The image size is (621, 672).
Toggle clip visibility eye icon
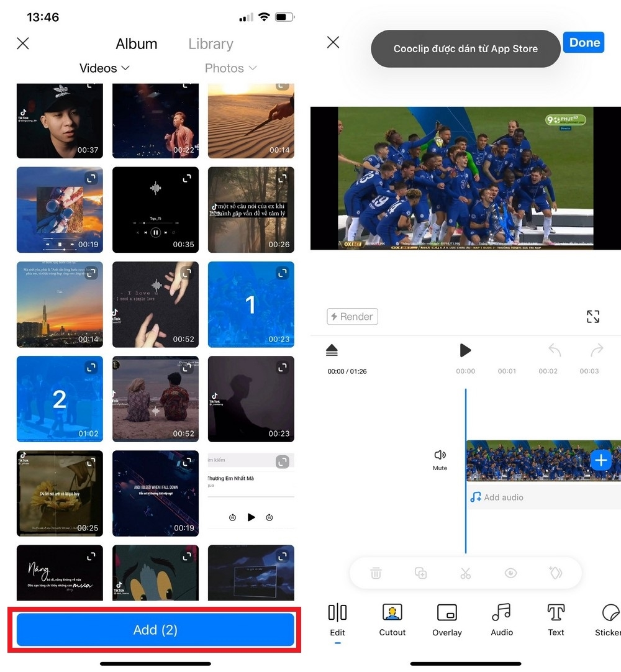point(510,573)
